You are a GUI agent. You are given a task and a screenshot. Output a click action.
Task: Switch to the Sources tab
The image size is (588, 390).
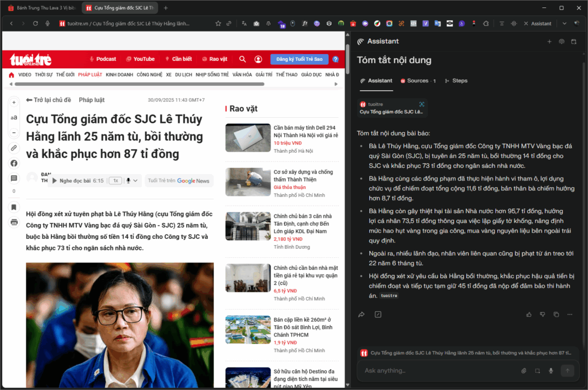[x=417, y=80]
